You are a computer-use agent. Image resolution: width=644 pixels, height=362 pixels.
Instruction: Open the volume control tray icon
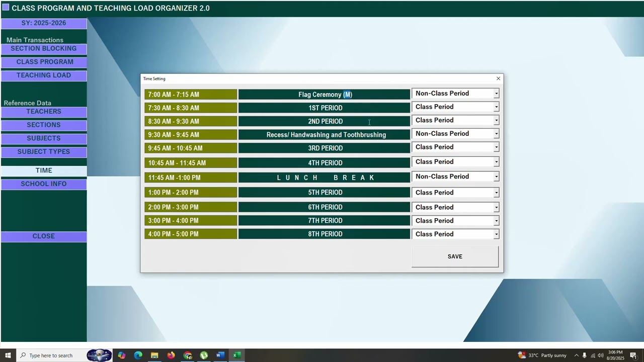(x=601, y=355)
